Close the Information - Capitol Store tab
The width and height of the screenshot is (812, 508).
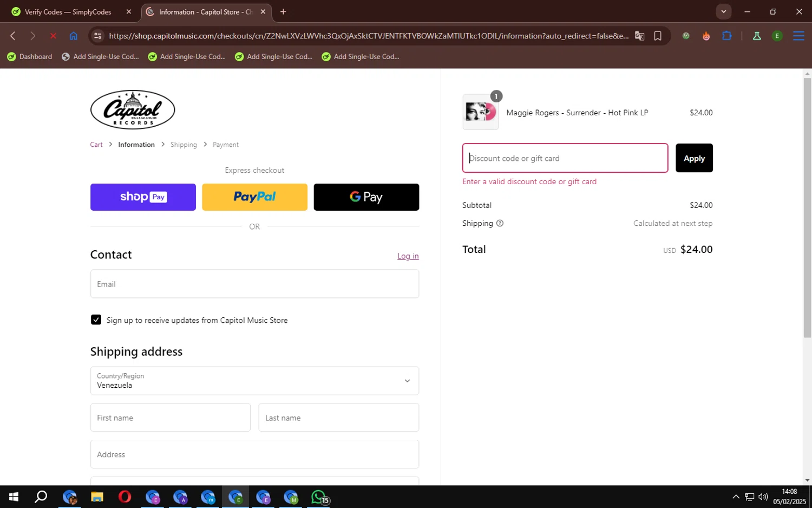263,11
